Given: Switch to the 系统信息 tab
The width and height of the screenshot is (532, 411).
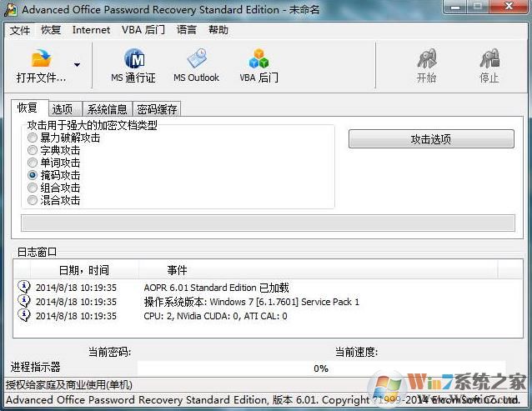Looking at the screenshot, I should pyautogui.click(x=108, y=109).
